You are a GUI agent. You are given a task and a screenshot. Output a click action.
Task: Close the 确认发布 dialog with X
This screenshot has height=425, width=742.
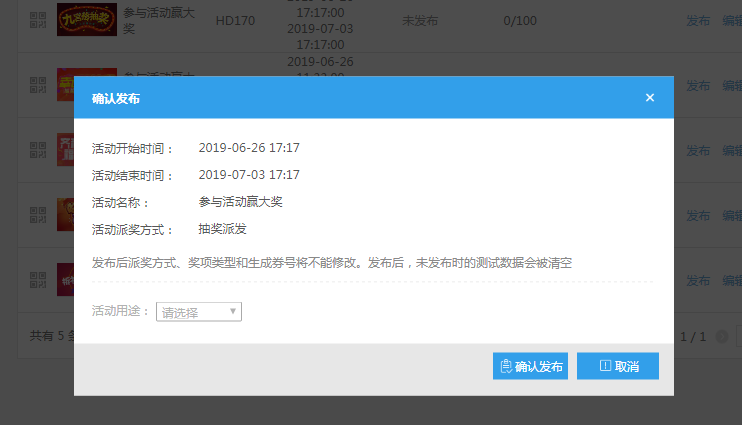pyautogui.click(x=650, y=97)
